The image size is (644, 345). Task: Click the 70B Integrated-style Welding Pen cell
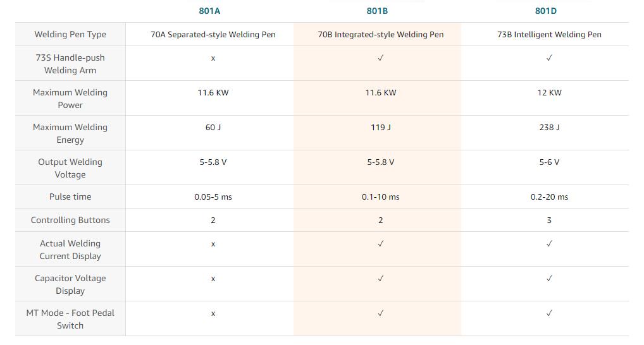(x=381, y=35)
